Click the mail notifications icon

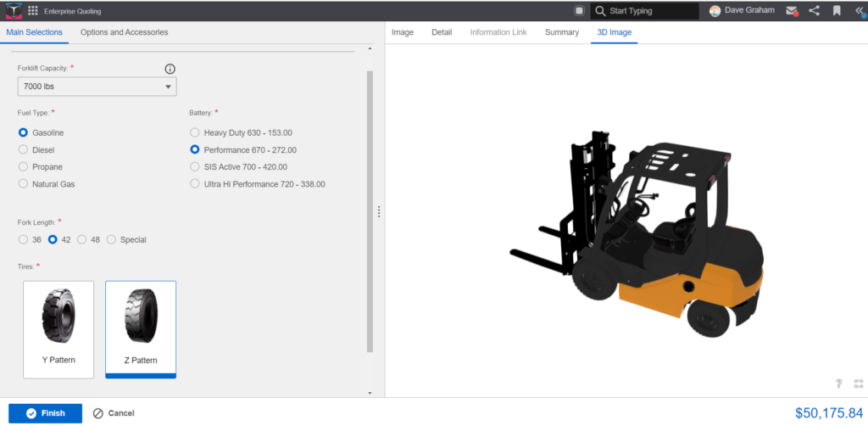click(x=793, y=10)
